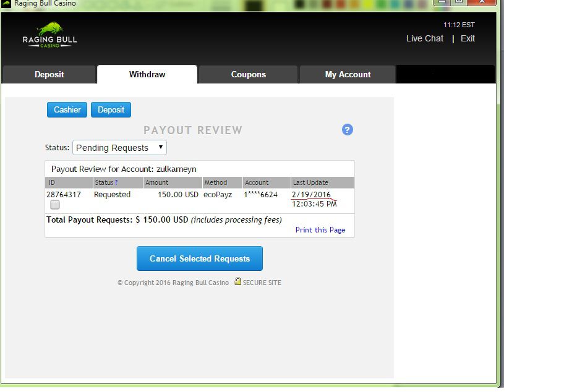The height and width of the screenshot is (392, 564).
Task: Click the time 12:03:45 PM
Action: pos(314,204)
